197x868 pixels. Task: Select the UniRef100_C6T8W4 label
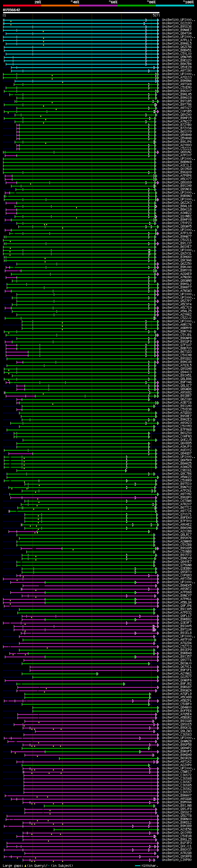177,501
